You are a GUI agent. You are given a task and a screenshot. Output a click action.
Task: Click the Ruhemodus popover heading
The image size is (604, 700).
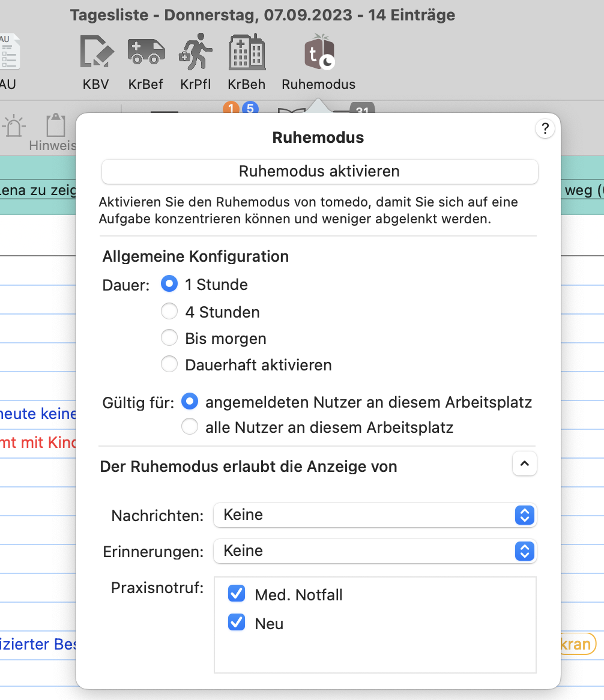click(318, 137)
